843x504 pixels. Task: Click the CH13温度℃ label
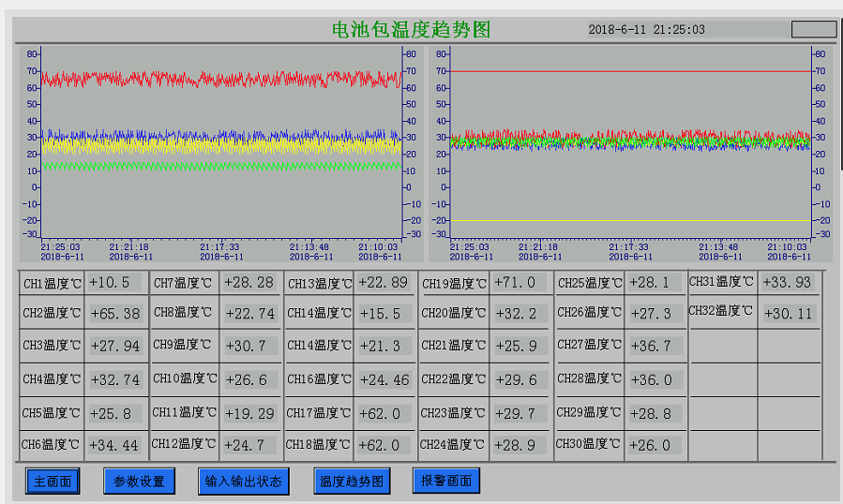320,283
